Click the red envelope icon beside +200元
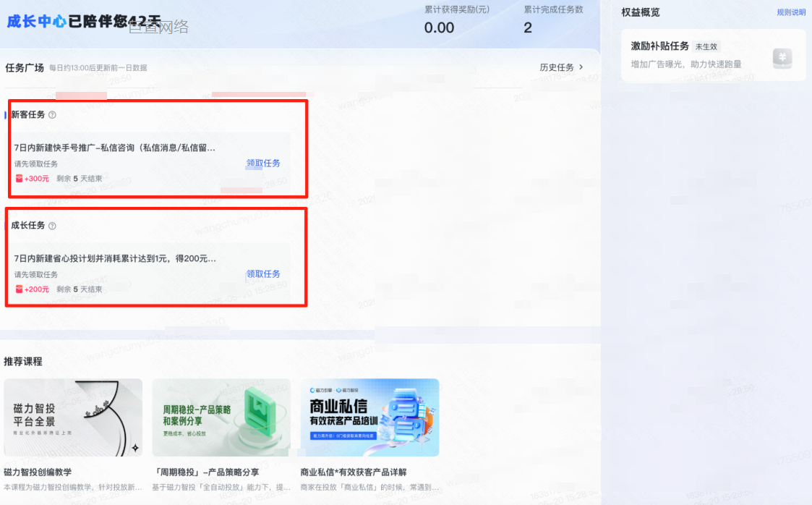This screenshot has width=812, height=505. (19, 289)
